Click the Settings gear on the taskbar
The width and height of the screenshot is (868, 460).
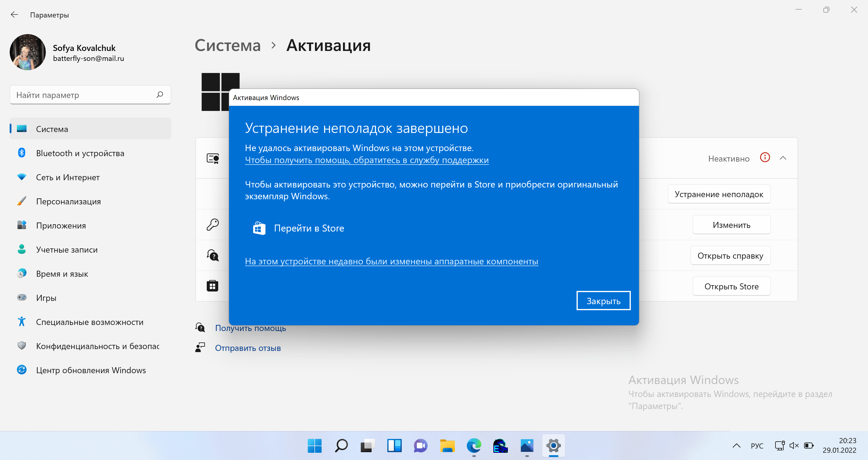tap(553, 446)
